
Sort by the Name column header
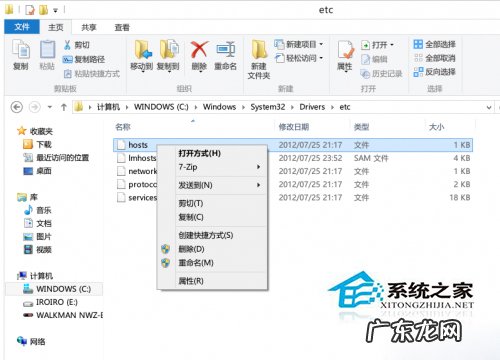pos(123,127)
